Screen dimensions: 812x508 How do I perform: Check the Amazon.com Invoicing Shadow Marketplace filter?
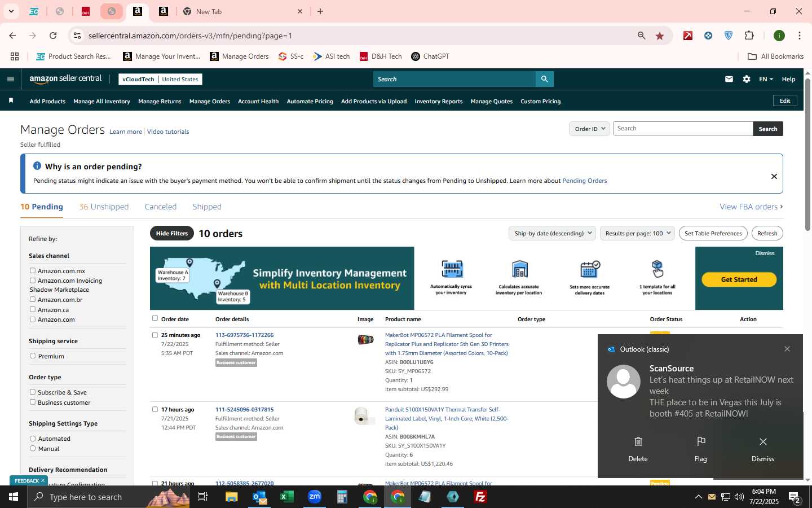[x=33, y=281]
